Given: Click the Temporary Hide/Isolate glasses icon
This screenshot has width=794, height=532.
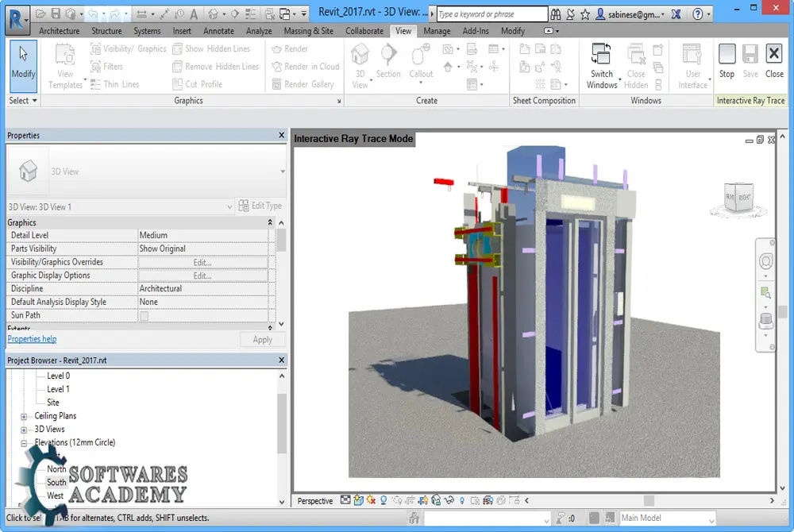Looking at the screenshot, I should [449, 500].
